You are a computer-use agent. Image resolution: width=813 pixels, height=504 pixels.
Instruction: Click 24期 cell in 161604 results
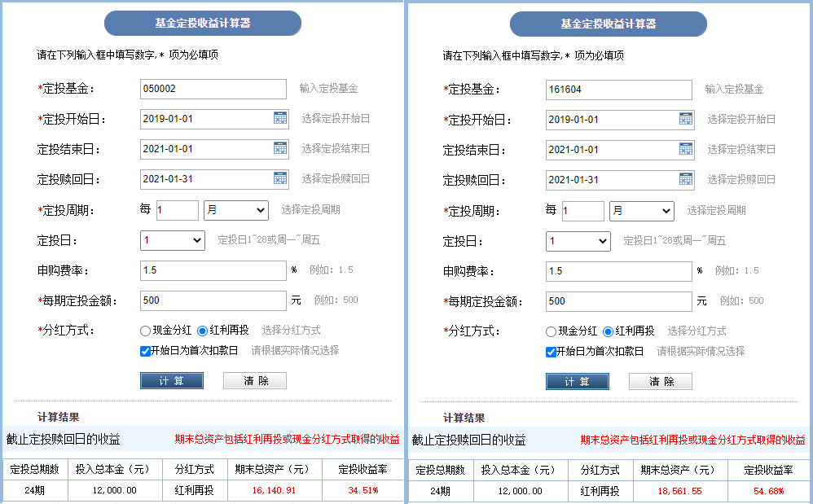click(x=440, y=491)
